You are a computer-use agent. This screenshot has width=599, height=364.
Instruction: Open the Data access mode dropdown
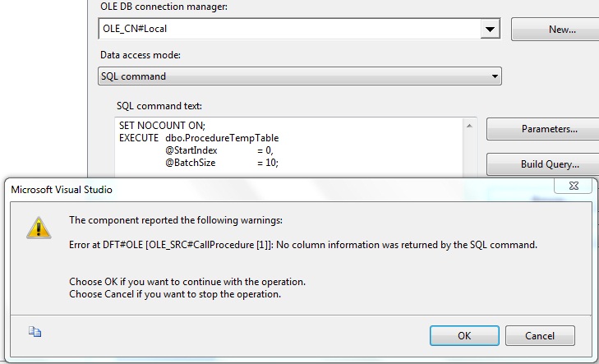[x=495, y=76]
